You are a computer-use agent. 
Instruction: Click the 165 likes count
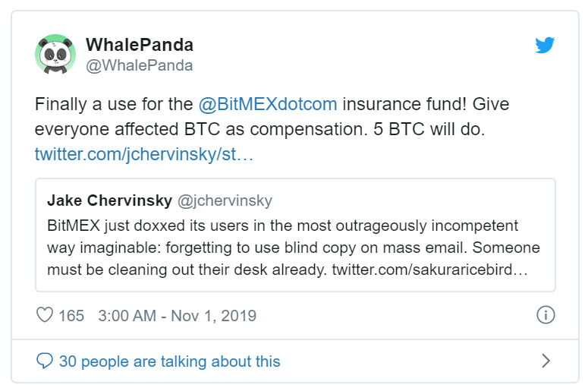point(71,316)
